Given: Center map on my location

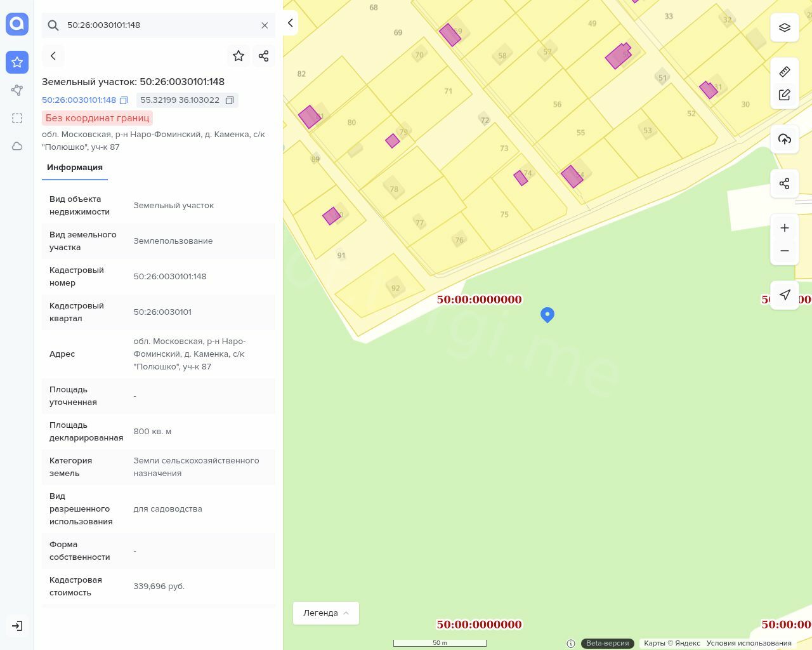Looking at the screenshot, I should pyautogui.click(x=785, y=295).
